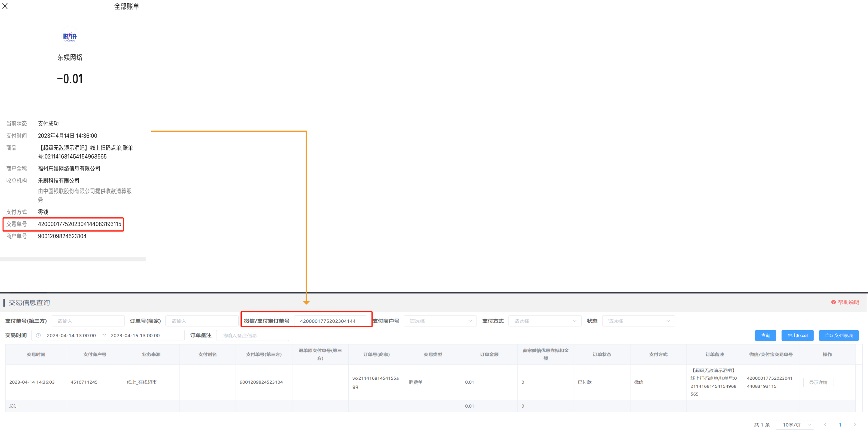Close the 全部账单 bill detail panel
Image resolution: width=868 pixels, height=438 pixels.
coord(5,6)
